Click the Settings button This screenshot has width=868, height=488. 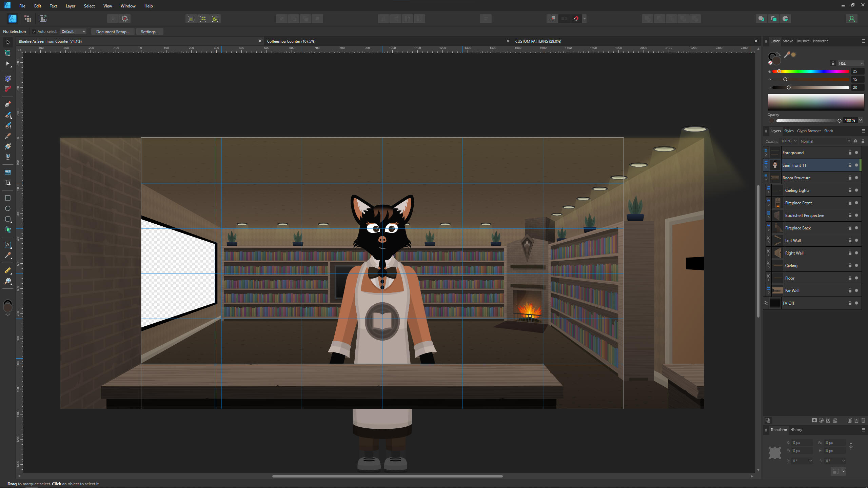click(149, 32)
